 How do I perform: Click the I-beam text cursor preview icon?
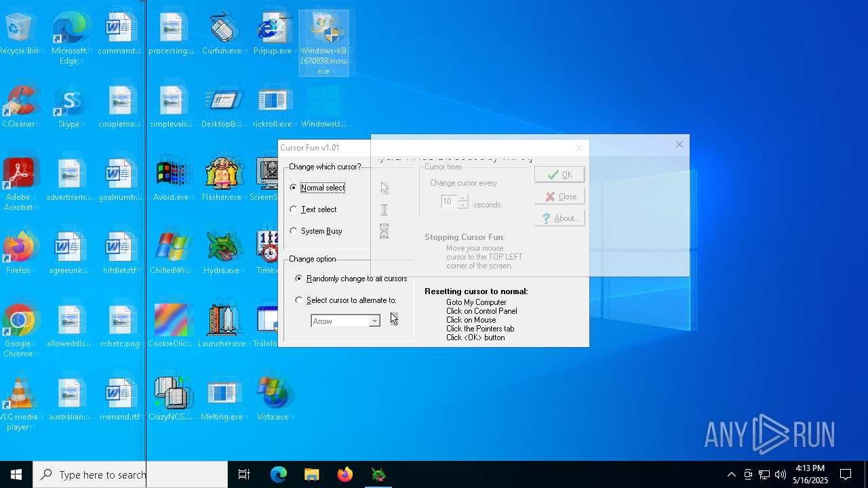click(x=384, y=210)
